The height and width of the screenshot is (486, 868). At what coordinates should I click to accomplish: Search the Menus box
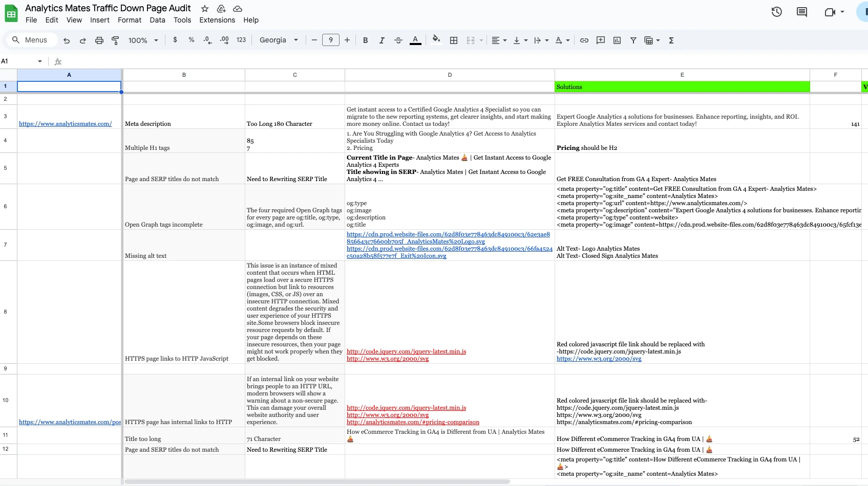[32, 40]
